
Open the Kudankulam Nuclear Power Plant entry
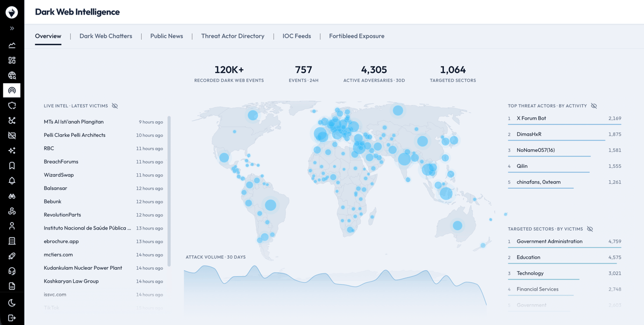[104, 268]
